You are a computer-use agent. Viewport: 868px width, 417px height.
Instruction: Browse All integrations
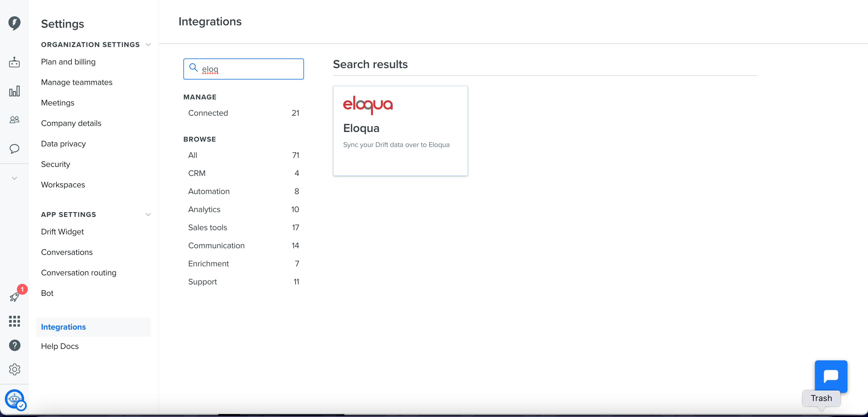[x=243, y=155]
